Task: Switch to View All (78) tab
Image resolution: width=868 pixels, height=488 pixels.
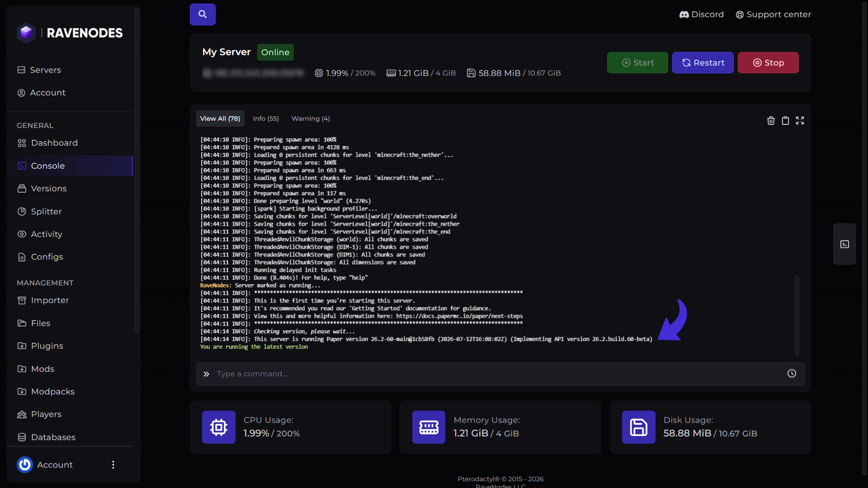Action: (220, 118)
